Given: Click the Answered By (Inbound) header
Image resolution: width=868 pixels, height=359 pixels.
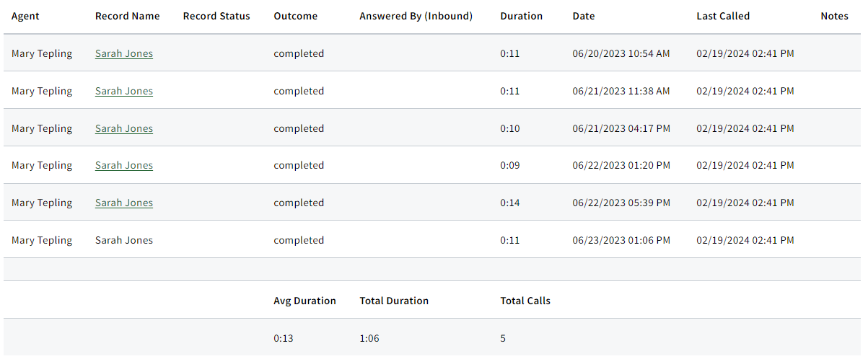Looking at the screenshot, I should 416,16.
